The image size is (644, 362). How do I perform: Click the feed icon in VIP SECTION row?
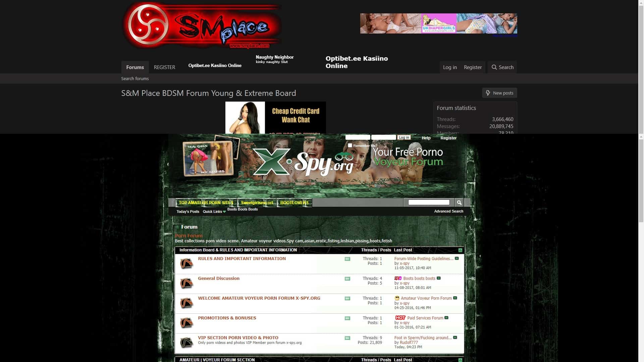click(x=347, y=338)
